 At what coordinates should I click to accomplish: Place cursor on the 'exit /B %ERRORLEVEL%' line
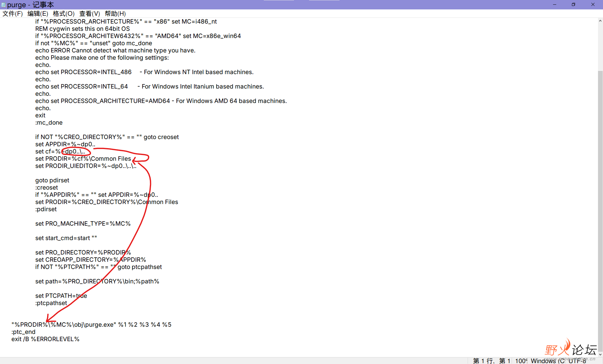tap(46, 339)
